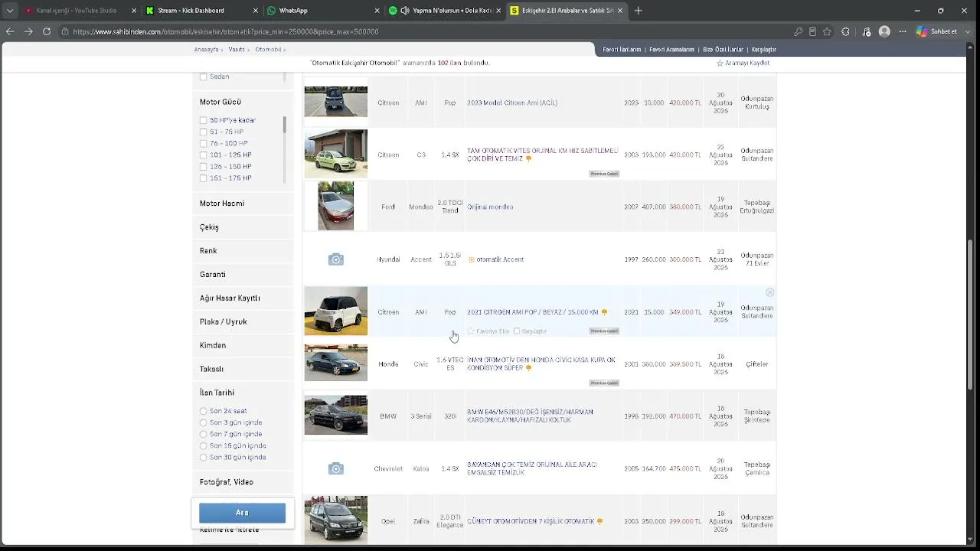980x551 pixels.
Task: Click the thumbs-up icon on Honda Civic listing title
Action: tap(528, 368)
